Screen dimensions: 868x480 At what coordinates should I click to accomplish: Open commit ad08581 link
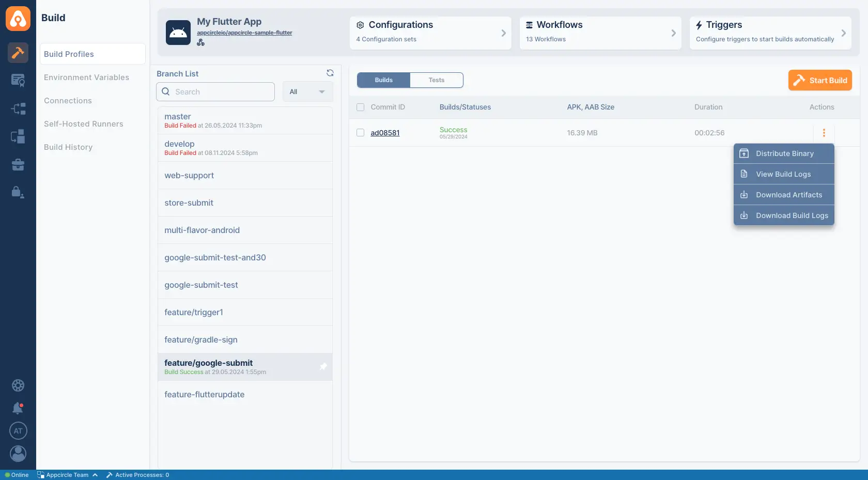[x=385, y=133]
